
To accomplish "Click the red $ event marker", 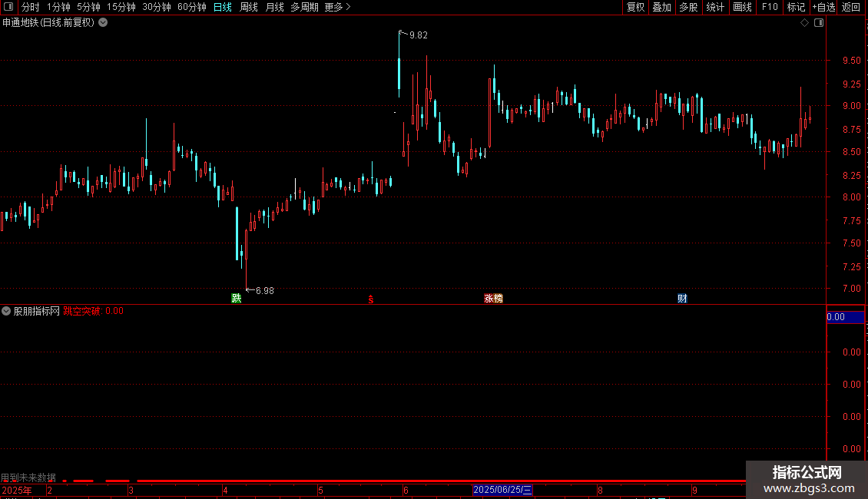I will click(x=371, y=299).
